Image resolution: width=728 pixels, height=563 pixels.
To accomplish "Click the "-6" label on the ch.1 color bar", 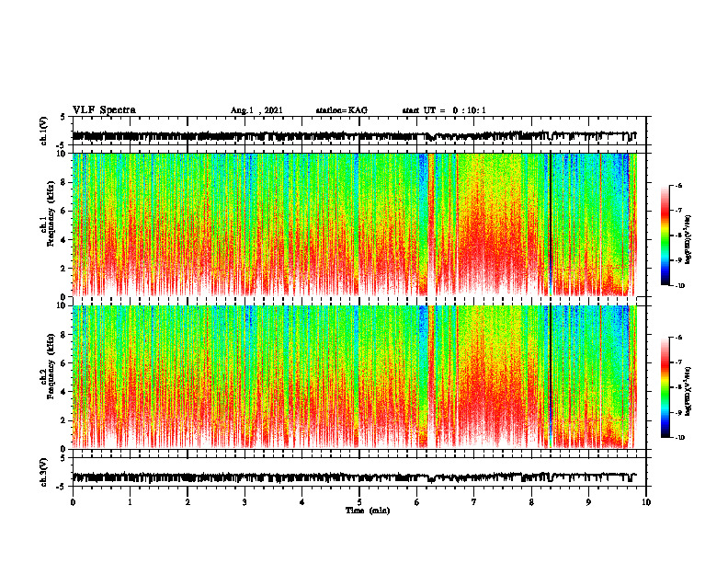I will (x=678, y=186).
